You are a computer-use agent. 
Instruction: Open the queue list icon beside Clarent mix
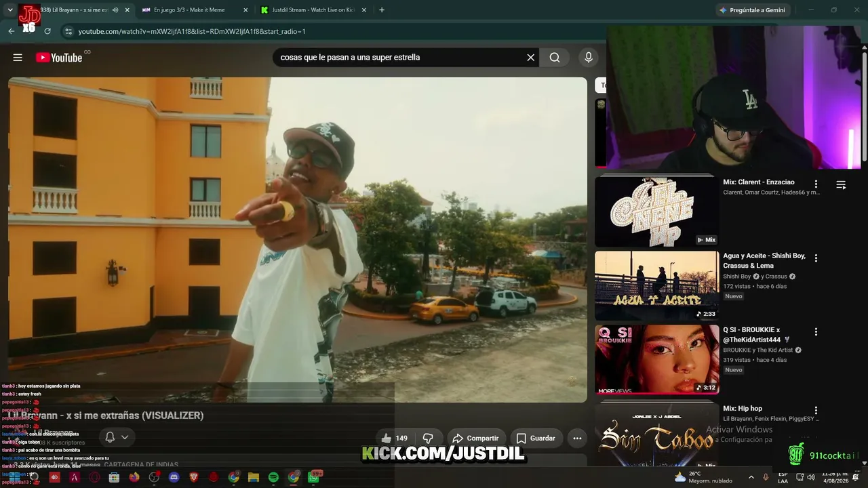(x=841, y=185)
